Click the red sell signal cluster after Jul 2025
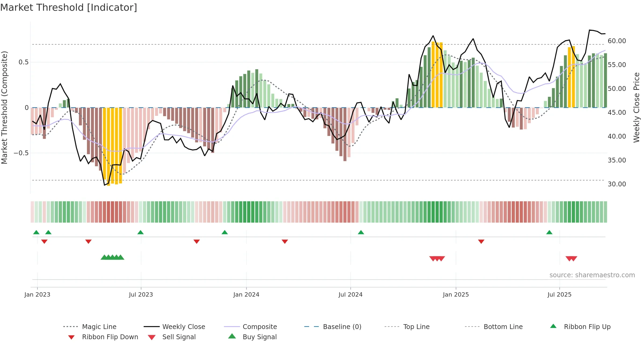Screen dimensions: 644x362 pos(571,258)
